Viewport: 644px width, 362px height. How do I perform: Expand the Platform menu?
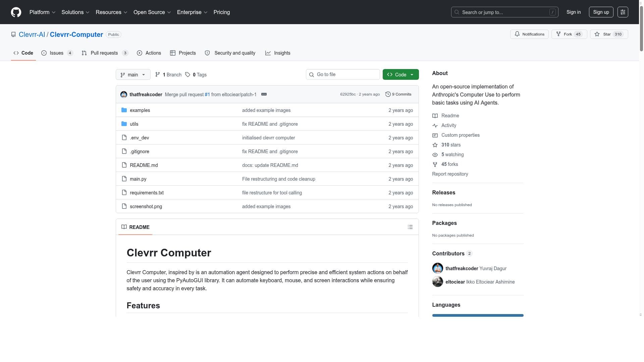coord(42,12)
